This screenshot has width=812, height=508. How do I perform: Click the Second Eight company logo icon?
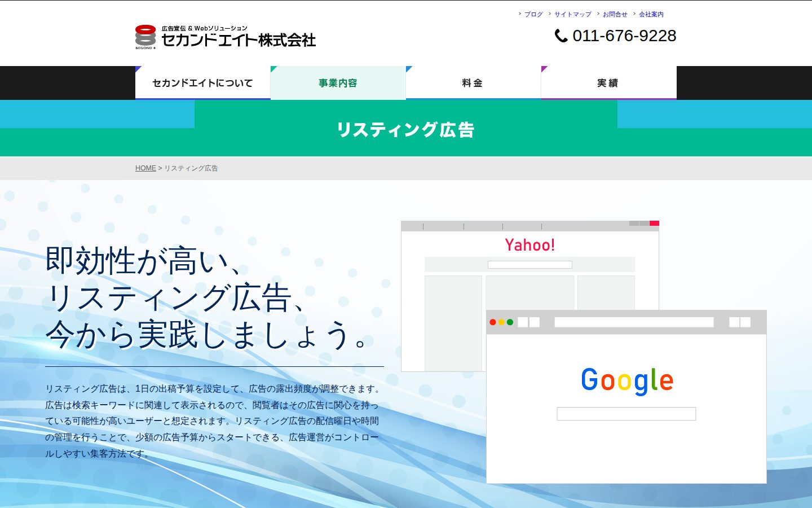tap(145, 37)
